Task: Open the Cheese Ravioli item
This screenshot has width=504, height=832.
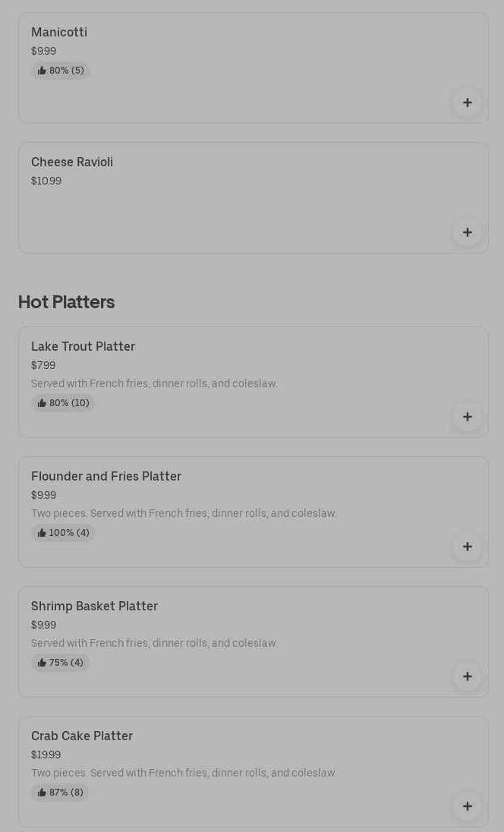Action: coord(72,162)
